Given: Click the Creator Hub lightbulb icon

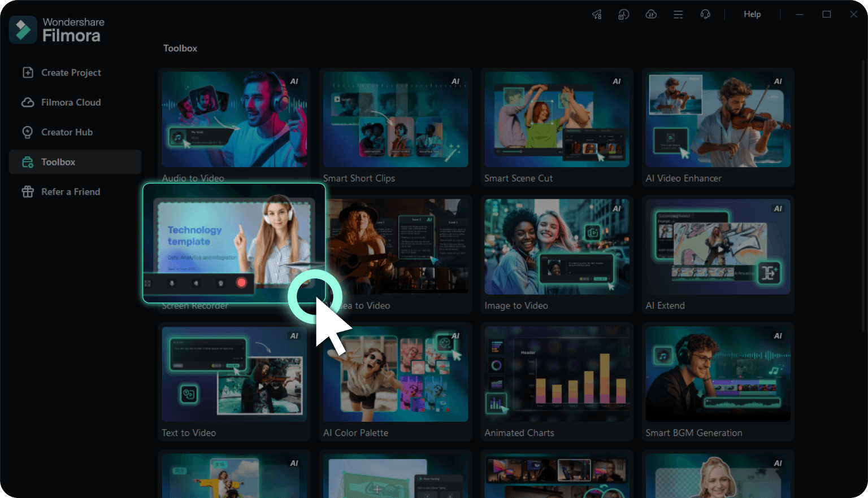Looking at the screenshot, I should click(28, 132).
